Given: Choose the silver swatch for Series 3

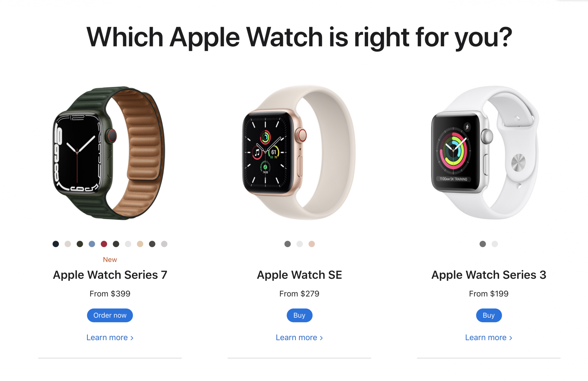Looking at the screenshot, I should tap(495, 244).
